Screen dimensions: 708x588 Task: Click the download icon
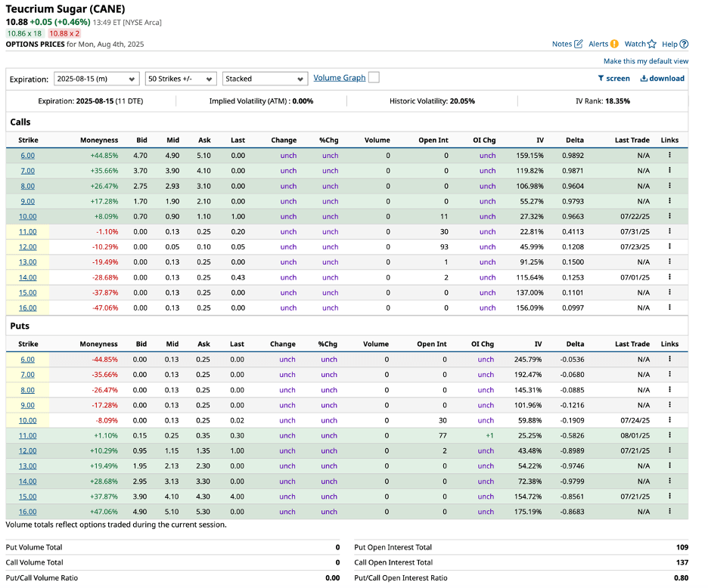pos(644,78)
